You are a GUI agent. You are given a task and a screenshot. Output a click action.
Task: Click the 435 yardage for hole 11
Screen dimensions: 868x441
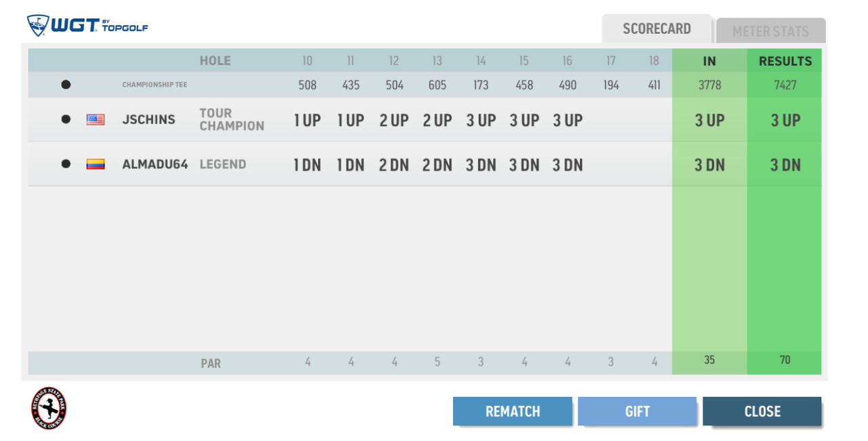pyautogui.click(x=351, y=85)
